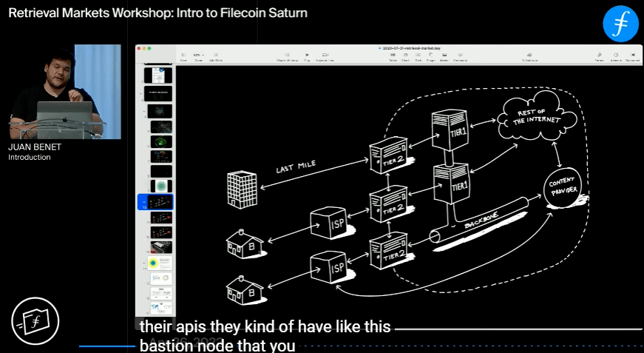644x353 pixels.
Task: Select the highlighted slide thumbnail in navigator
Action: click(160, 202)
